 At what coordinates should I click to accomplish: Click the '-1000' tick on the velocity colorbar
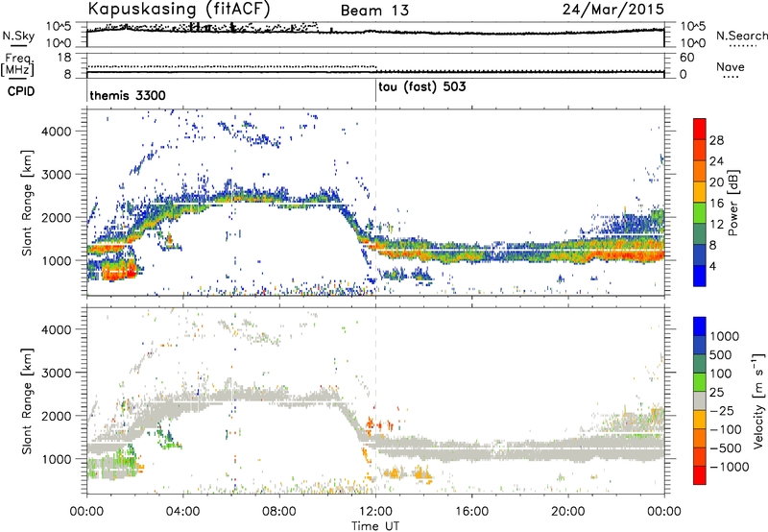(730, 467)
